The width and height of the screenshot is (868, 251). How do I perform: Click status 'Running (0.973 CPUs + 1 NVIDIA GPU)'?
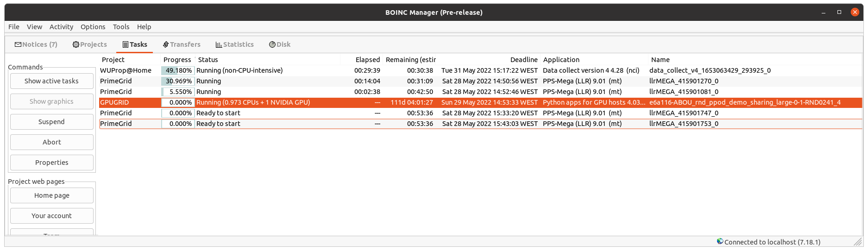(253, 102)
